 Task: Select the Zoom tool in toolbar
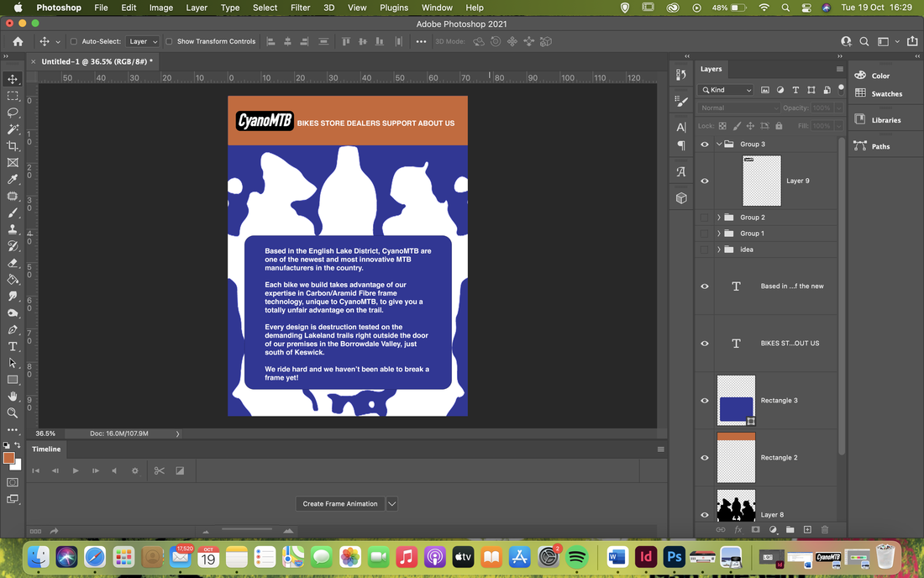pos(13,413)
